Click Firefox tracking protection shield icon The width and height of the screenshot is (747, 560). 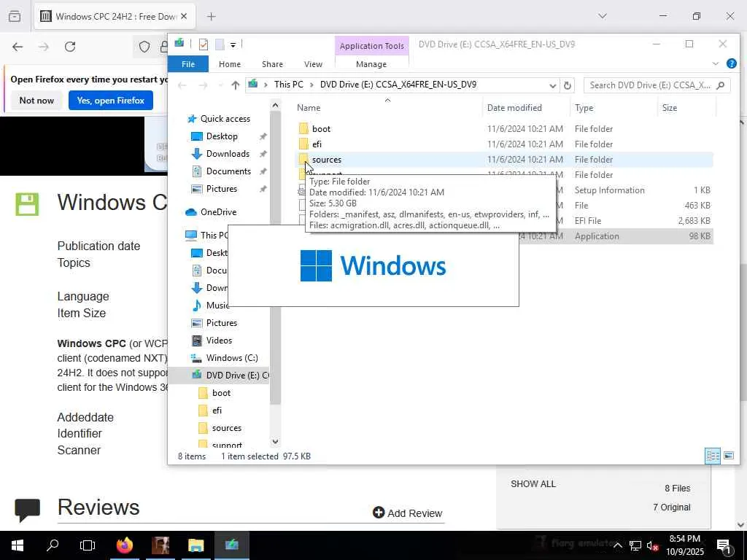click(x=144, y=47)
